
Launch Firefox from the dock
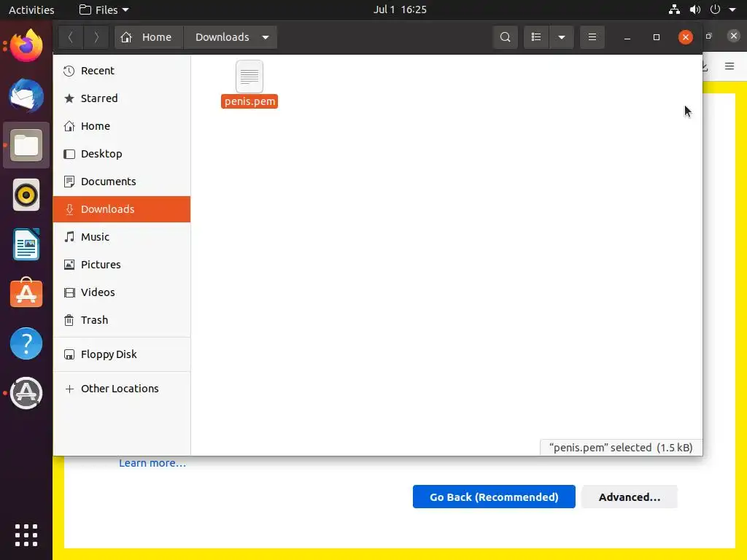tap(26, 46)
